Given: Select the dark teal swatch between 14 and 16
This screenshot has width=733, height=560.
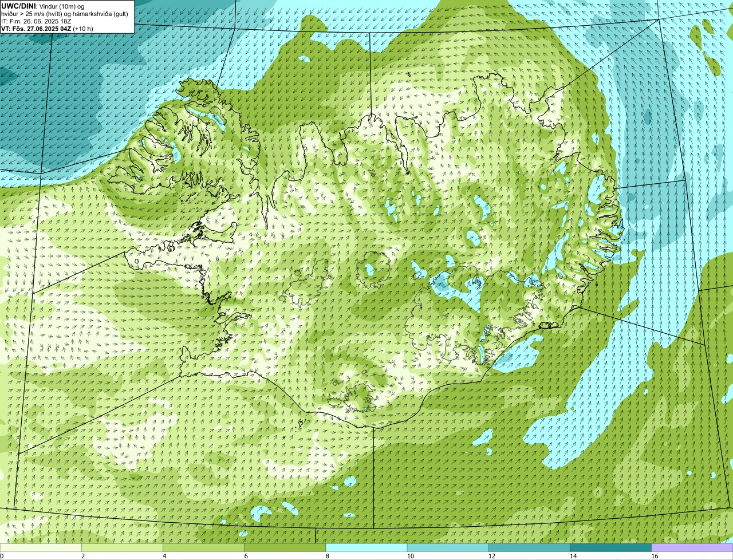Looking at the screenshot, I should pyautogui.click(x=611, y=547).
